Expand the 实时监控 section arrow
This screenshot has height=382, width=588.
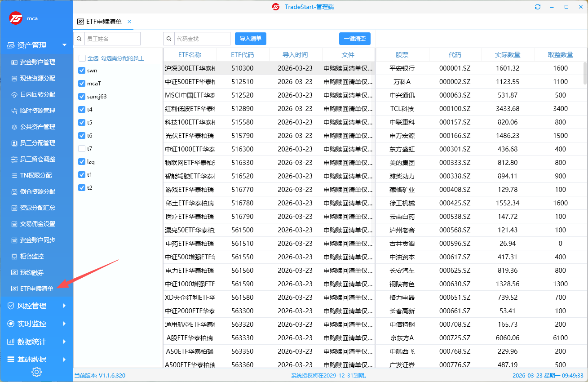(65, 324)
